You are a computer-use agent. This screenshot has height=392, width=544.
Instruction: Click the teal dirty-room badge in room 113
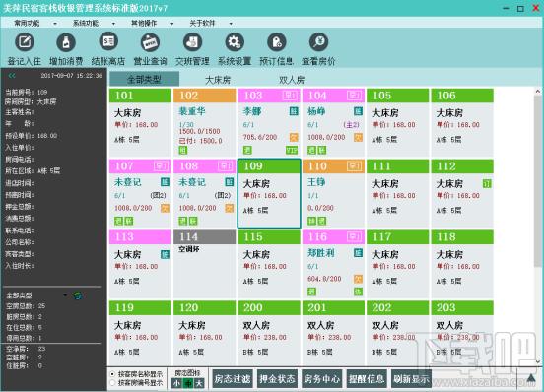[166, 254]
